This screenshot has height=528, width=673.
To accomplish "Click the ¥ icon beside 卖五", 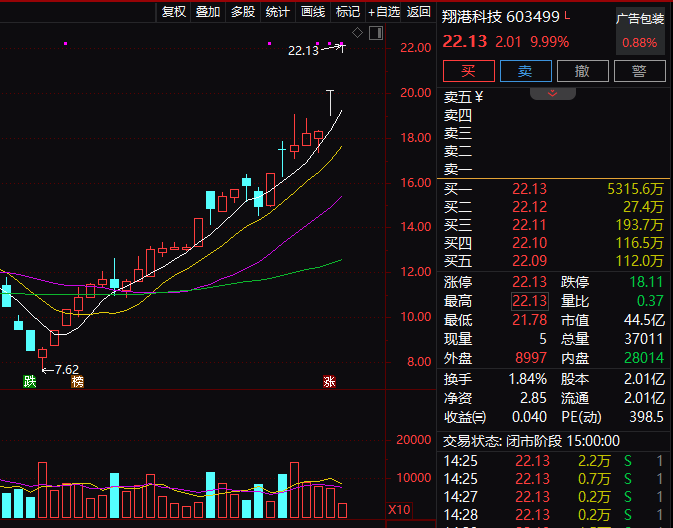I will pyautogui.click(x=479, y=97).
